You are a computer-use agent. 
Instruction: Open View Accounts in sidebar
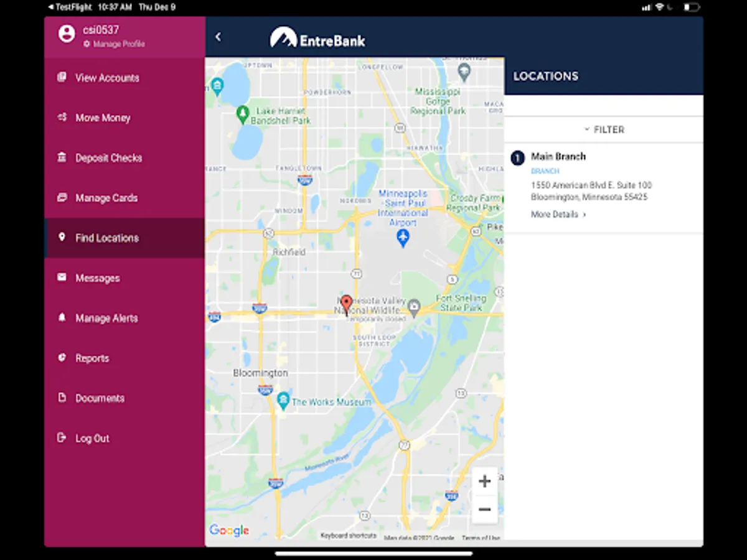pyautogui.click(x=125, y=78)
